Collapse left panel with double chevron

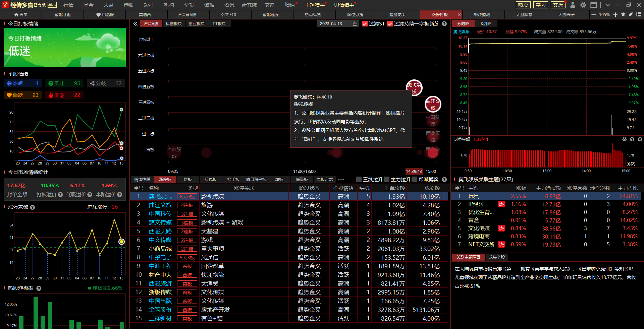[x=135, y=24]
